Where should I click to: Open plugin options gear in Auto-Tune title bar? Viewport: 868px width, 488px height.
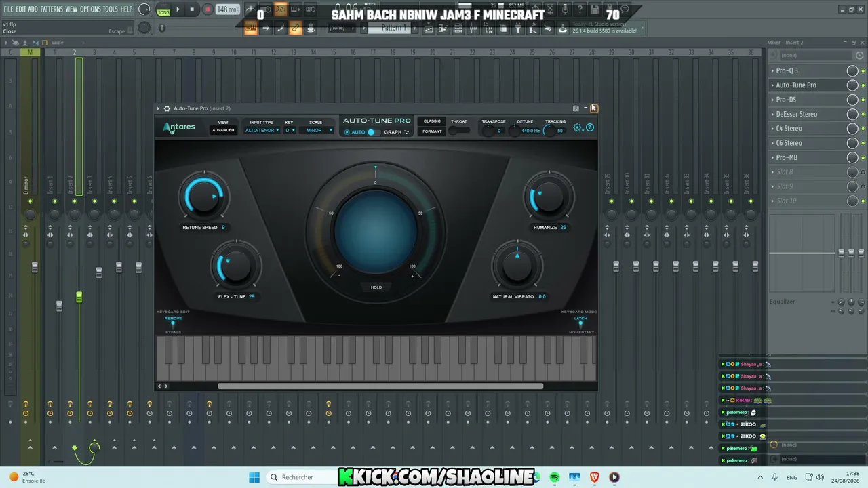click(x=167, y=108)
